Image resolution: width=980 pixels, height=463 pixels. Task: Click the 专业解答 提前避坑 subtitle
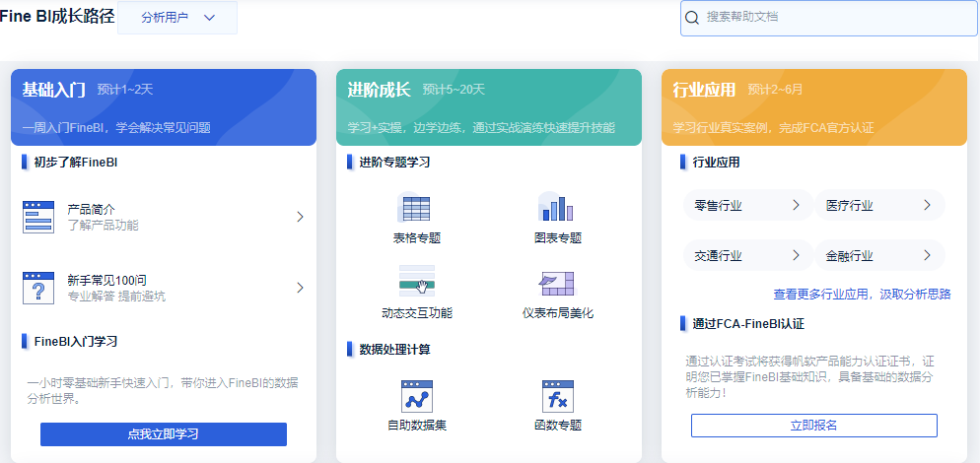pos(116,297)
